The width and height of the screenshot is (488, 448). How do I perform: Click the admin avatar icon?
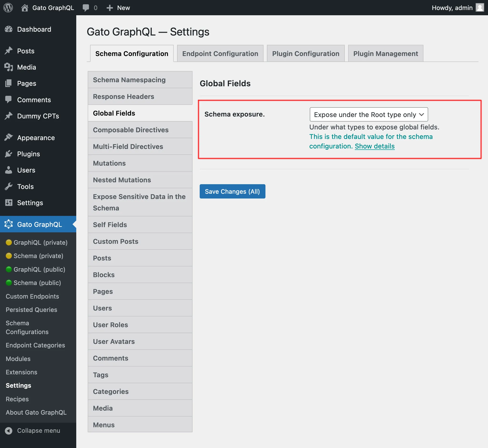pyautogui.click(x=480, y=8)
